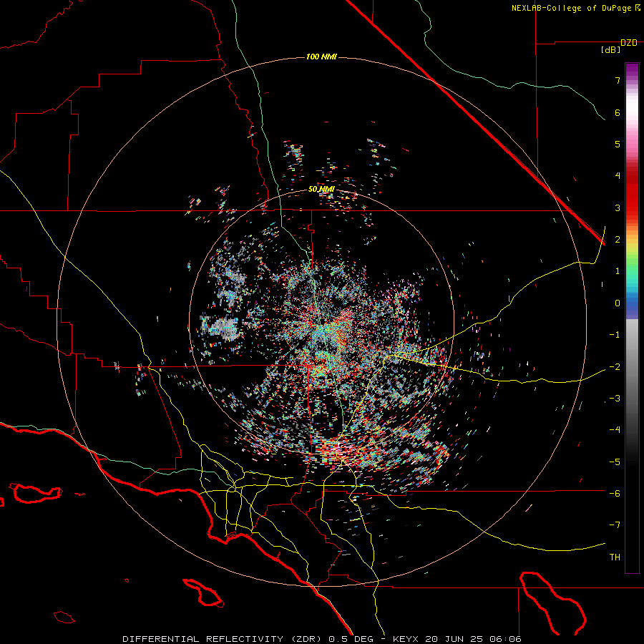The height and width of the screenshot is (644, 644).
Task: Select the 0 tick on the color scale
Action: coord(618,303)
